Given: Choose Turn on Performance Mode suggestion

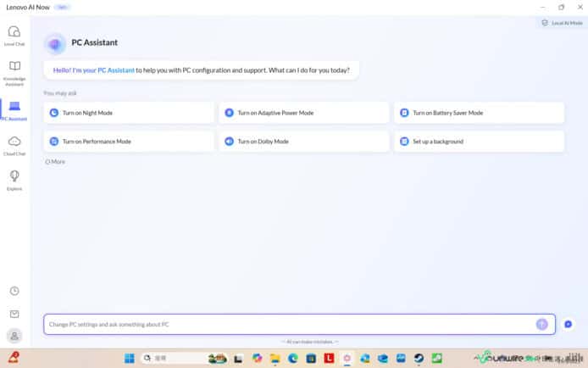Looking at the screenshot, I should point(129,142).
